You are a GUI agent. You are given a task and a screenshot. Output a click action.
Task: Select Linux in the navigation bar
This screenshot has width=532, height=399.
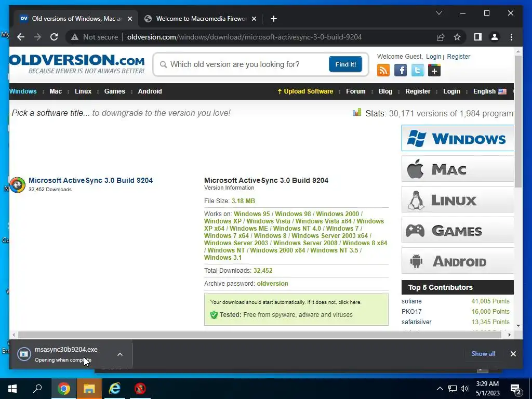(83, 91)
